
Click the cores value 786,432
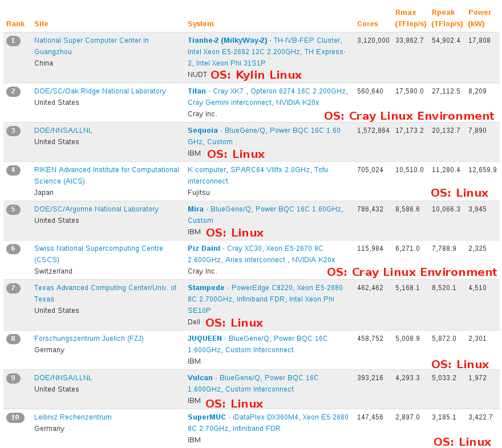pyautogui.click(x=370, y=209)
